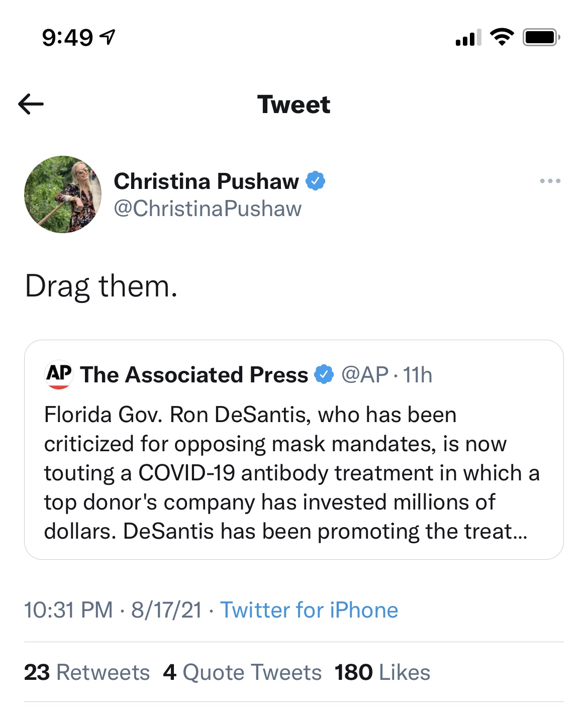The height and width of the screenshot is (709, 588).
Task: View the 180 Likes list
Action: click(382, 672)
